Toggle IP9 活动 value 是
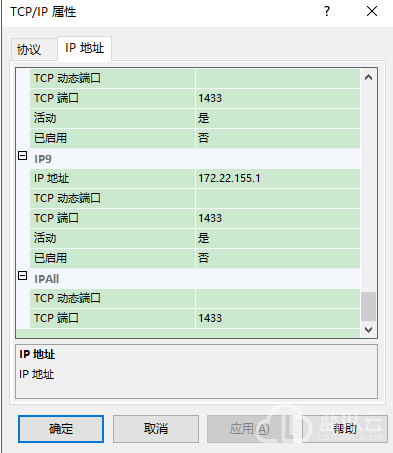The height and width of the screenshot is (453, 393). click(x=278, y=238)
